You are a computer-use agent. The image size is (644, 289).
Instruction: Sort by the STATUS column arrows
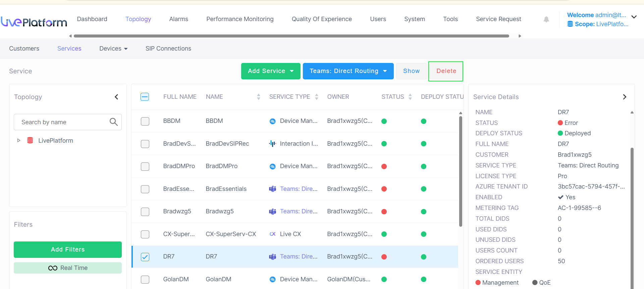pyautogui.click(x=410, y=97)
